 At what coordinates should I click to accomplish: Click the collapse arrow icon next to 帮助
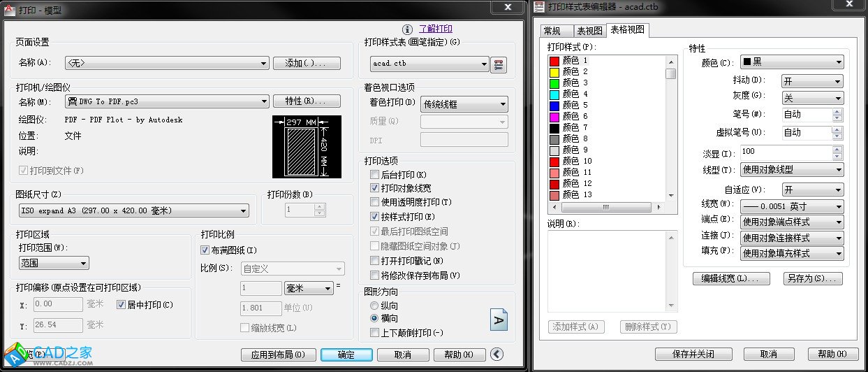tap(496, 355)
